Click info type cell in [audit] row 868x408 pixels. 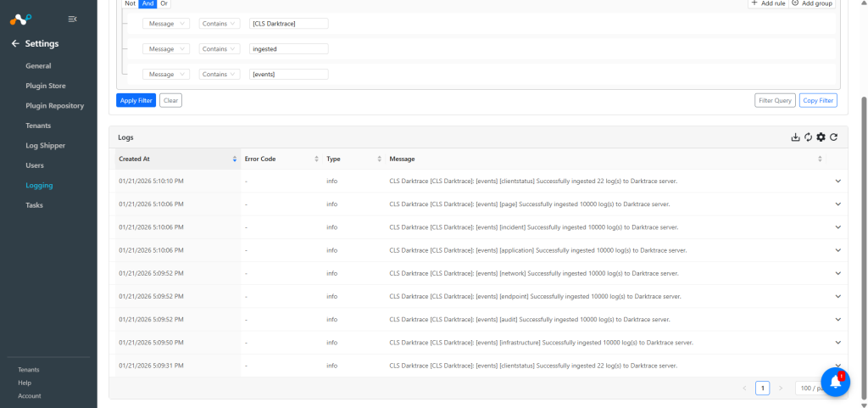[x=332, y=320]
